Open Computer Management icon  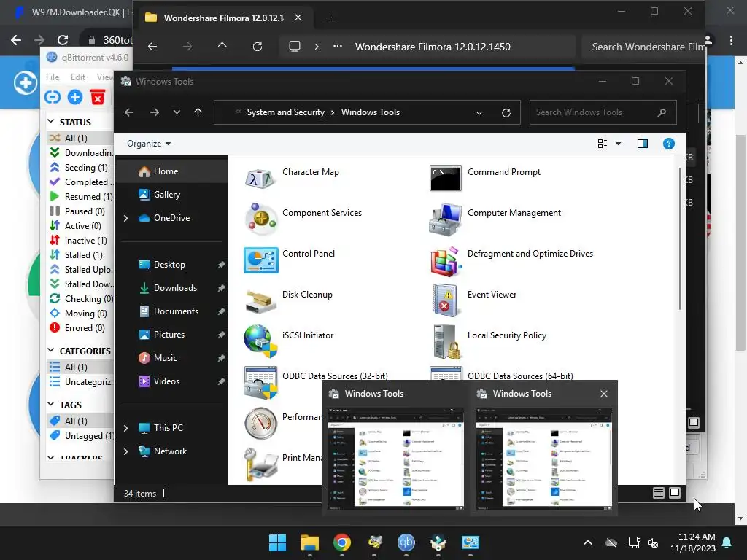[446, 219]
